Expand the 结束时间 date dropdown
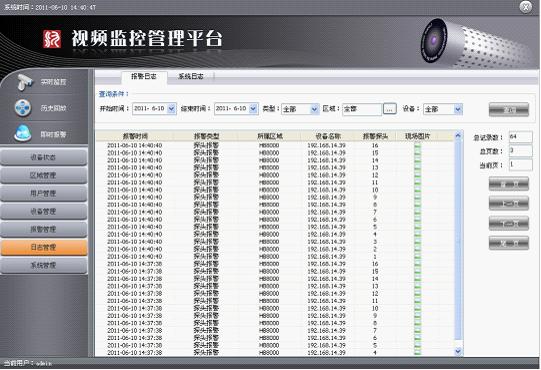Viewport: 541px width, 370px height. 253,109
